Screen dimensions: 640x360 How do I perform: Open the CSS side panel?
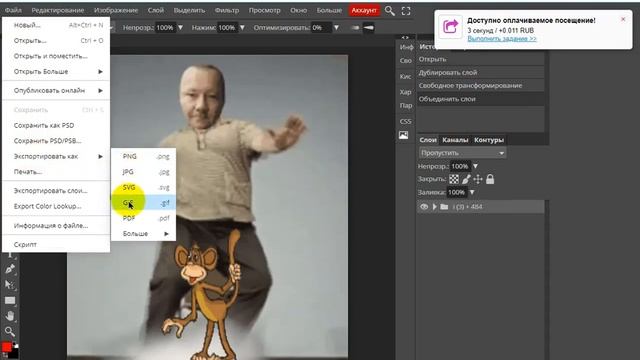point(405,121)
